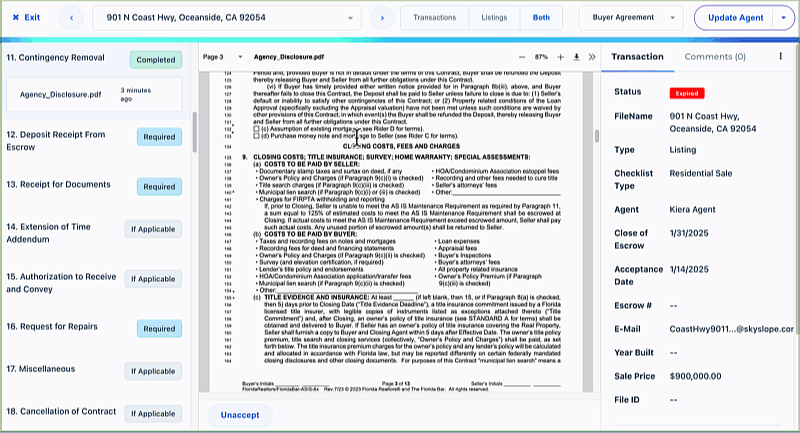The width and height of the screenshot is (800, 433).
Task: Open the Buyer Agreement dropdown
Action: [x=631, y=17]
